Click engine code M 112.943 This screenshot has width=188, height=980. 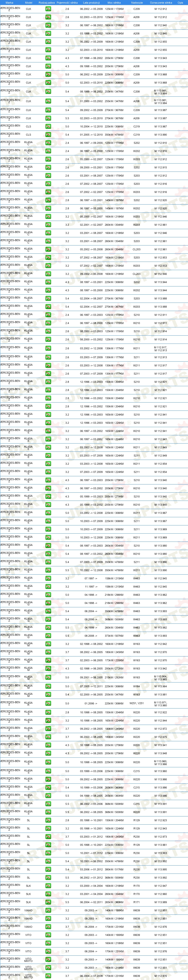click(x=161, y=828)
